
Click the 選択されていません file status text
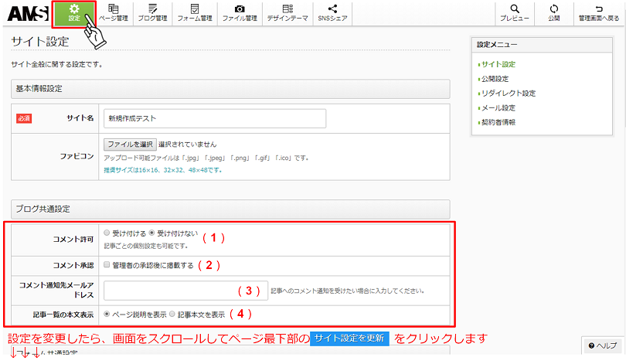coord(187,144)
